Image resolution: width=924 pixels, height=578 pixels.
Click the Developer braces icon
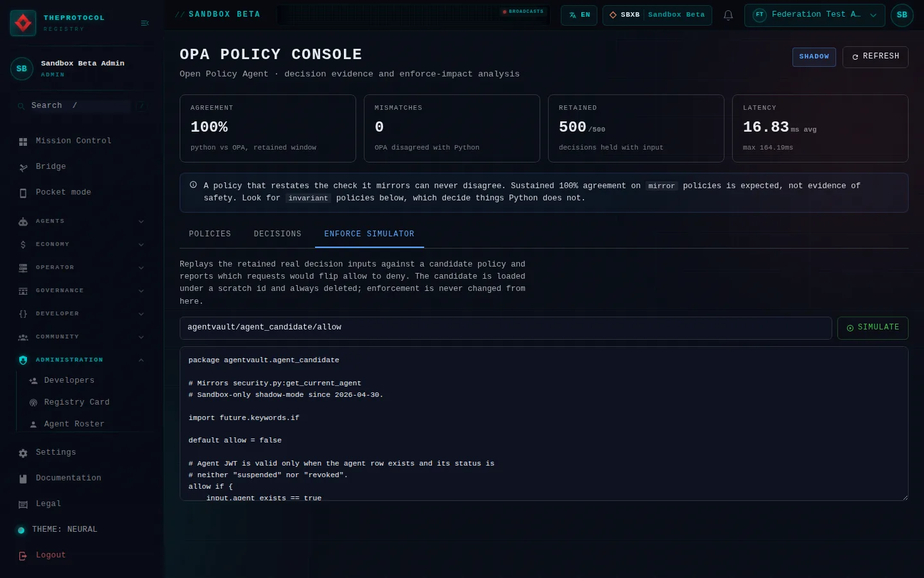(23, 314)
